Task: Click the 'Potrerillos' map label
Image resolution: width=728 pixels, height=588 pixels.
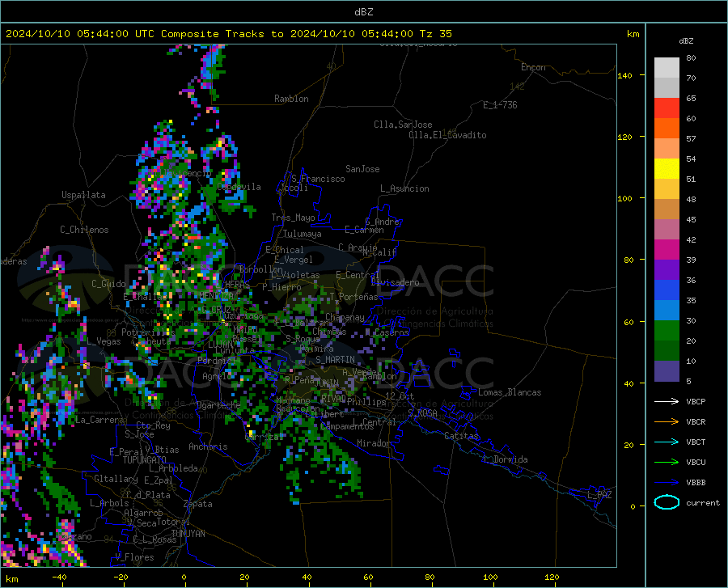Action: point(148,332)
